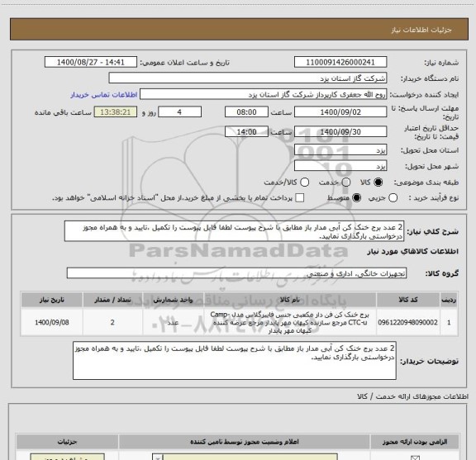Screen dimensions: 476x460
Task: Click the الزامی بودن ارائه مجوز column header
Action: click(x=415, y=442)
